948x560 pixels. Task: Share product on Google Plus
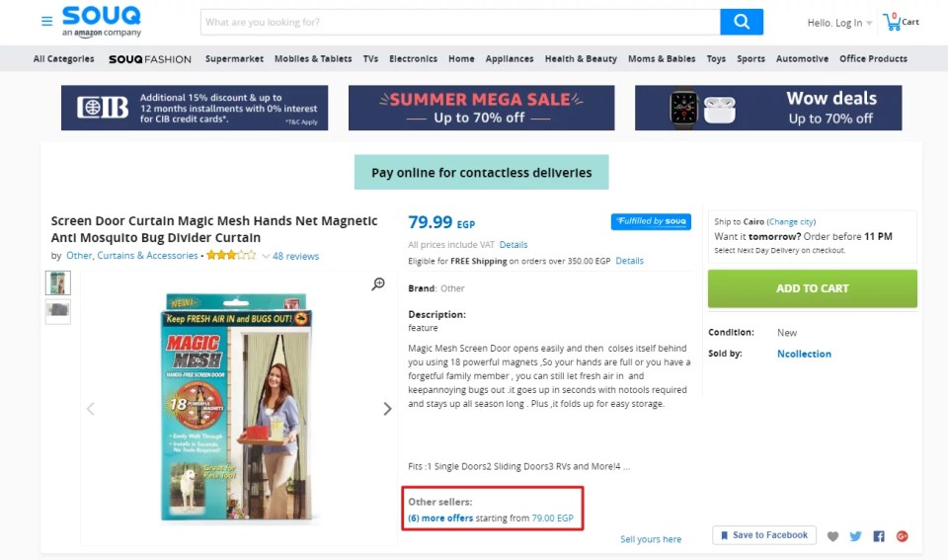pyautogui.click(x=902, y=536)
